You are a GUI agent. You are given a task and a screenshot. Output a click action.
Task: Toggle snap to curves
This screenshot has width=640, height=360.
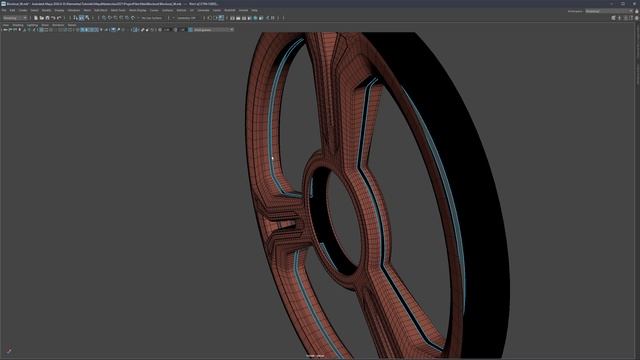coord(109,18)
